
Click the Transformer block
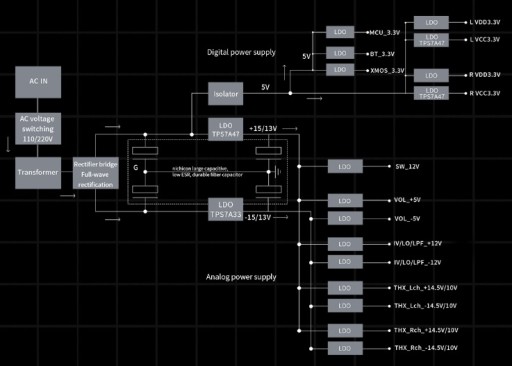pos(38,173)
